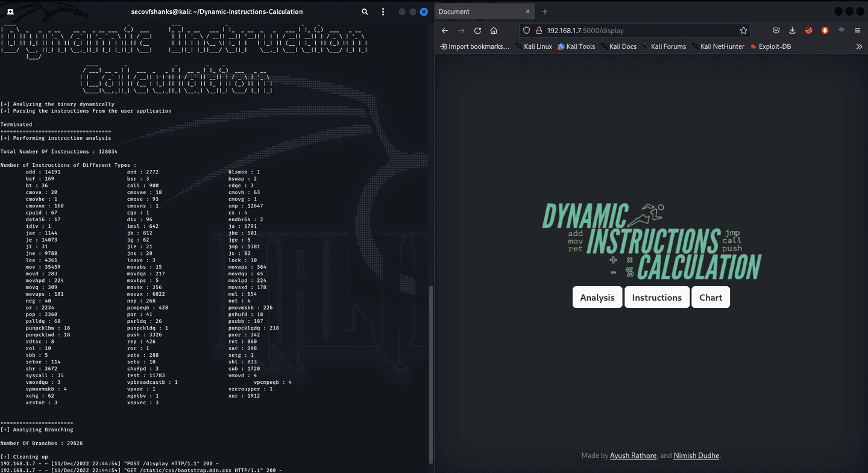Click 'xor : 1912' entry in terminal
The image size is (868, 473).
point(244,396)
